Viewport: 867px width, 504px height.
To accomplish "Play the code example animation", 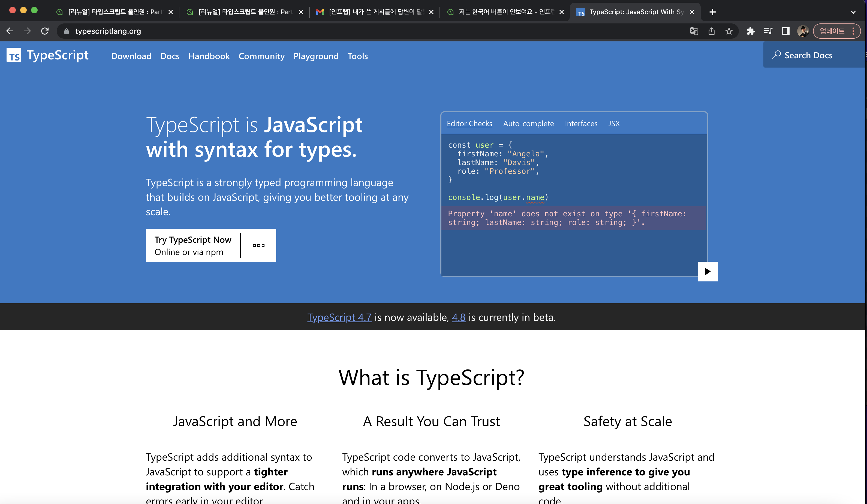I will (708, 271).
